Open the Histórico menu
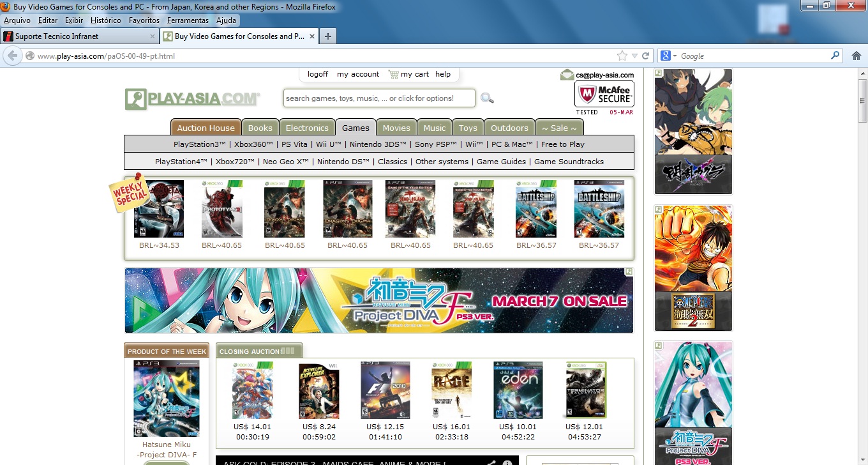 (105, 20)
